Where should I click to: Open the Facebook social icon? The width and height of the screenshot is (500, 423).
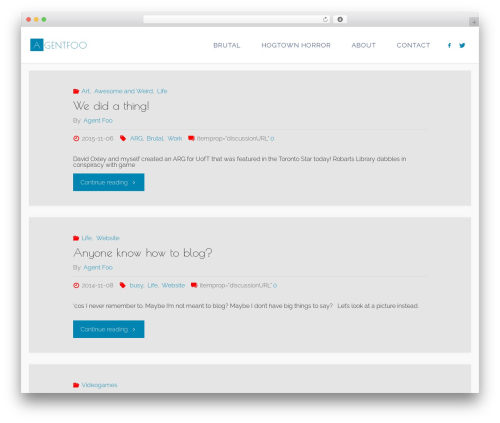point(449,45)
